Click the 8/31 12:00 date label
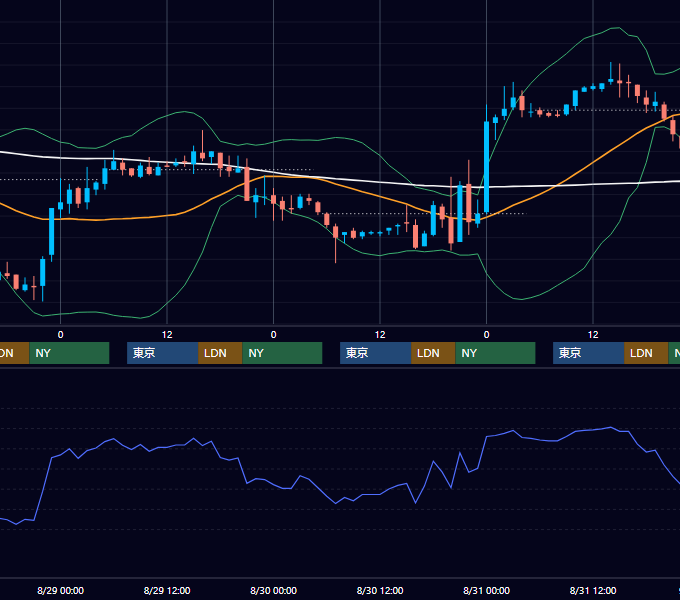 pyautogui.click(x=593, y=590)
